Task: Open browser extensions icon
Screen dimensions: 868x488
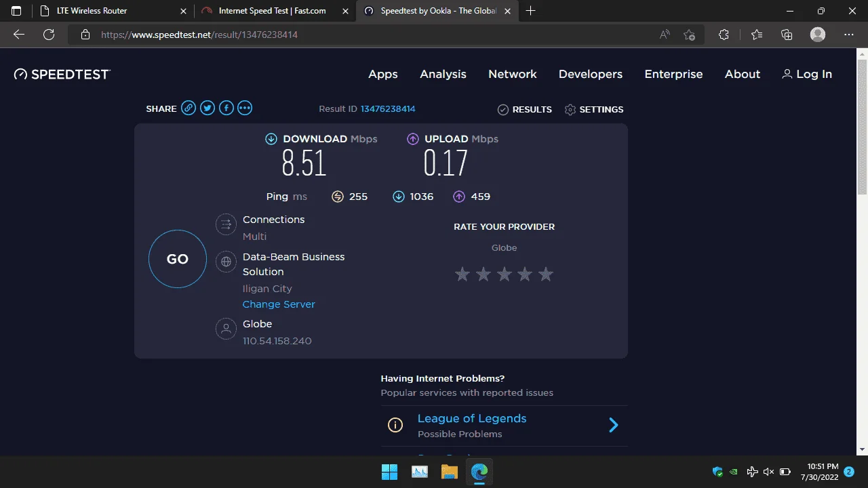Action: tap(724, 35)
